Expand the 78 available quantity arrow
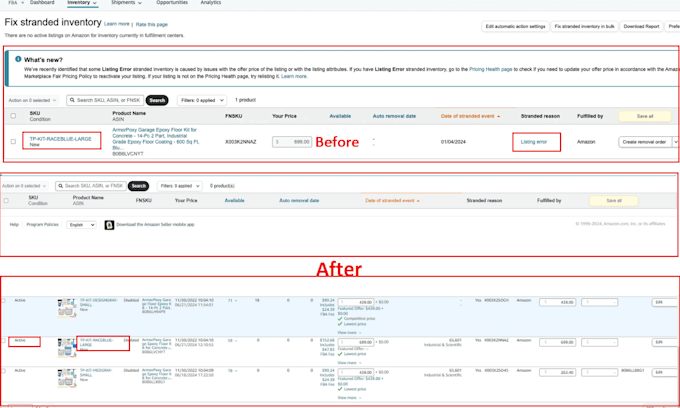This screenshot has width=680, height=408. click(x=236, y=371)
